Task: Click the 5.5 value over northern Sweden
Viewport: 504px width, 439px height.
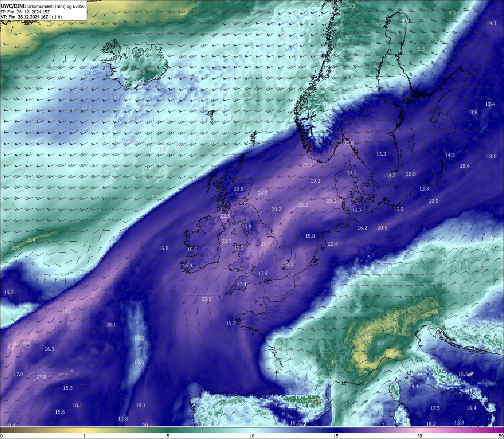Action: coord(421,49)
